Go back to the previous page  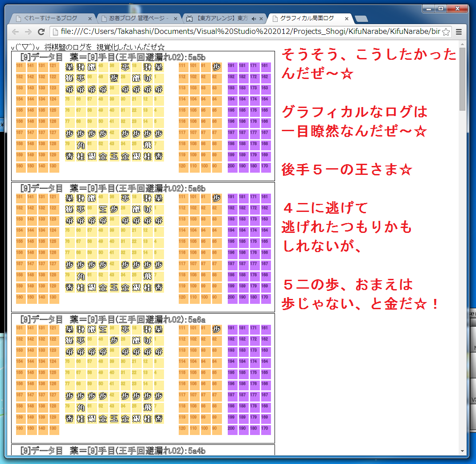(16, 32)
